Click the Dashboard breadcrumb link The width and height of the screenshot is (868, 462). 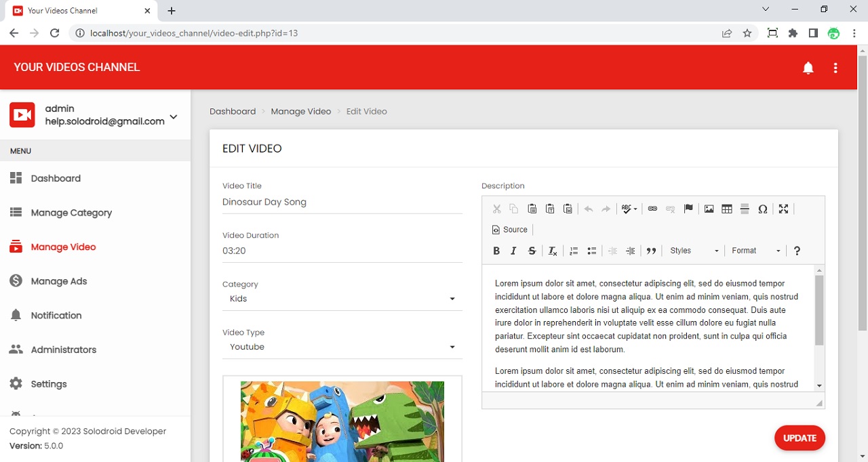point(233,111)
